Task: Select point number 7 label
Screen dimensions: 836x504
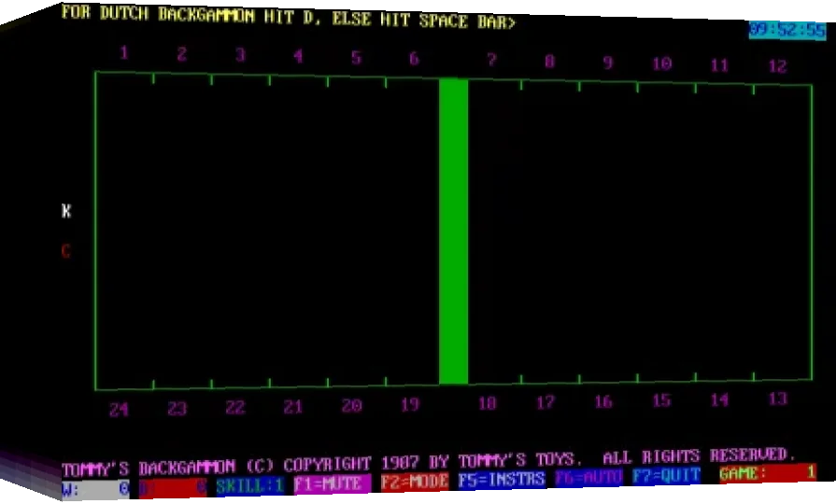Action: (x=491, y=61)
